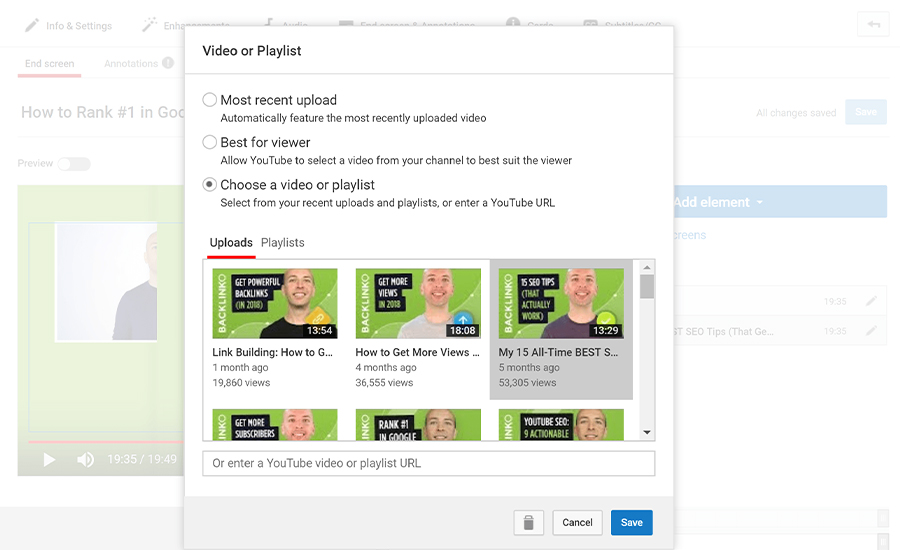Select the Most recent upload option
Image resolution: width=900 pixels, height=550 pixels.
(x=210, y=100)
